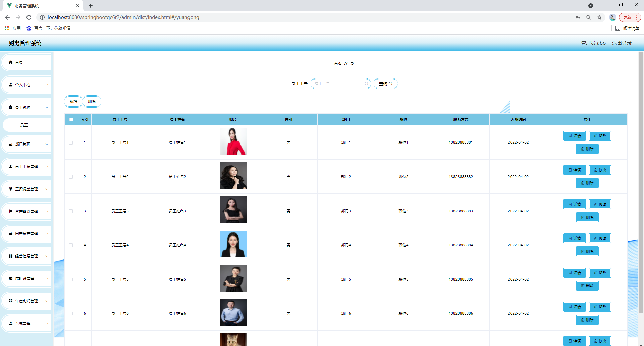The image size is (644, 346).
Task: Reload the page using the browser refresh icon
Action: 29,17
